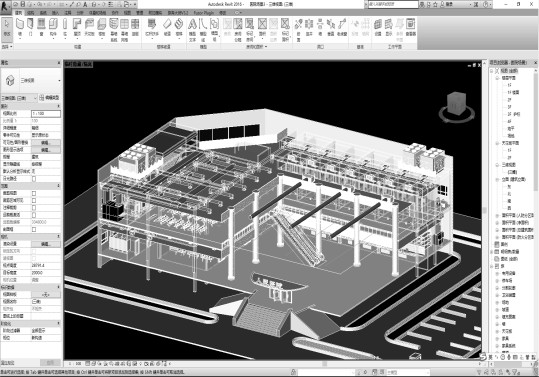Image resolution: width=539 pixels, height=377 pixels.
Task: Select the Shaft opening tool
Action: (309, 27)
